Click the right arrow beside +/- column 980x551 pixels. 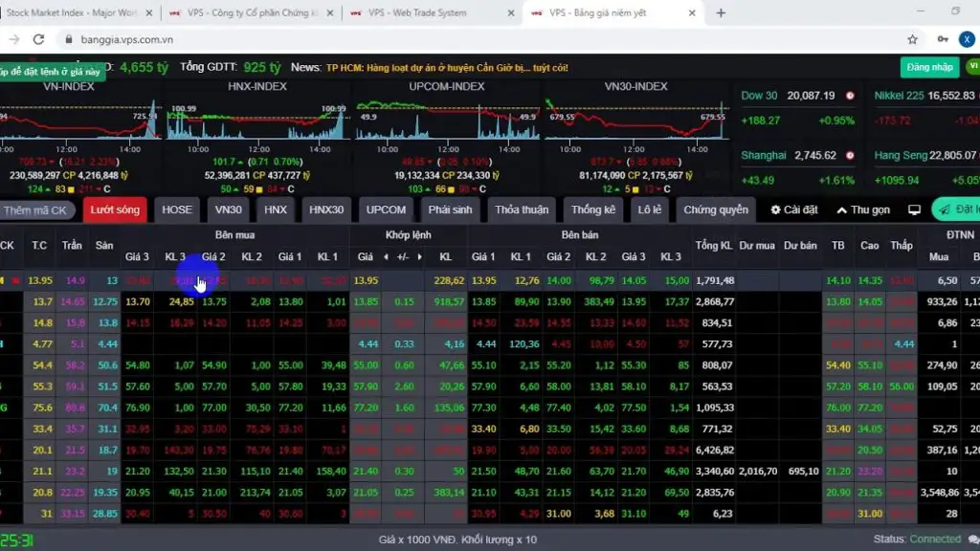(421, 257)
